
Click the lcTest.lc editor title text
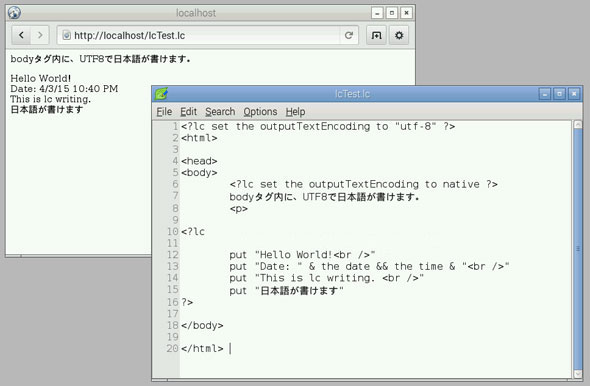[352, 94]
